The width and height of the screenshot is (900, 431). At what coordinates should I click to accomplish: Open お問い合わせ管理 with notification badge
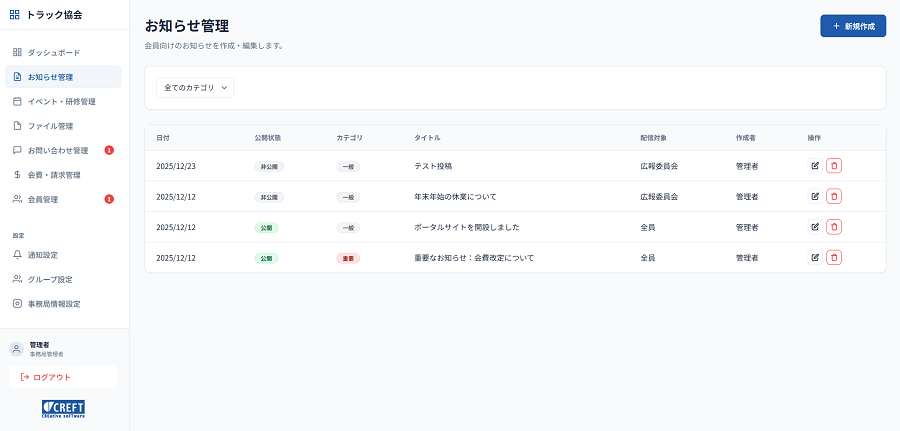pos(58,151)
